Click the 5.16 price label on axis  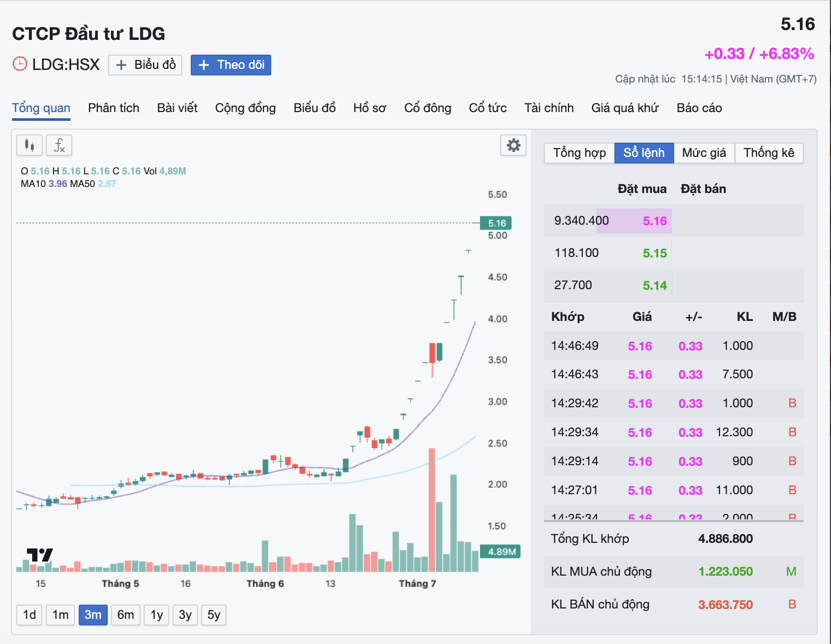tap(496, 223)
